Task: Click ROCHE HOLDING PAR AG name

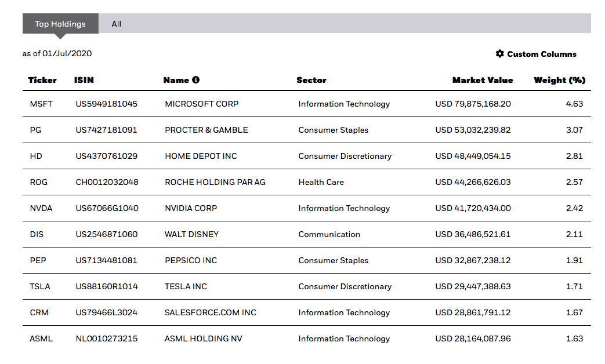Action: pos(215,182)
